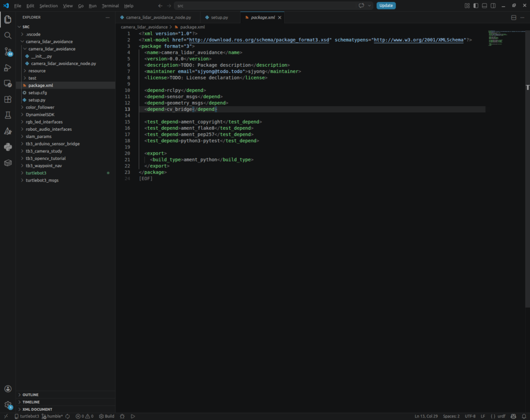Viewport: 530px width, 420px height.
Task: Collapse the SRC root folder
Action: click(x=66, y=27)
